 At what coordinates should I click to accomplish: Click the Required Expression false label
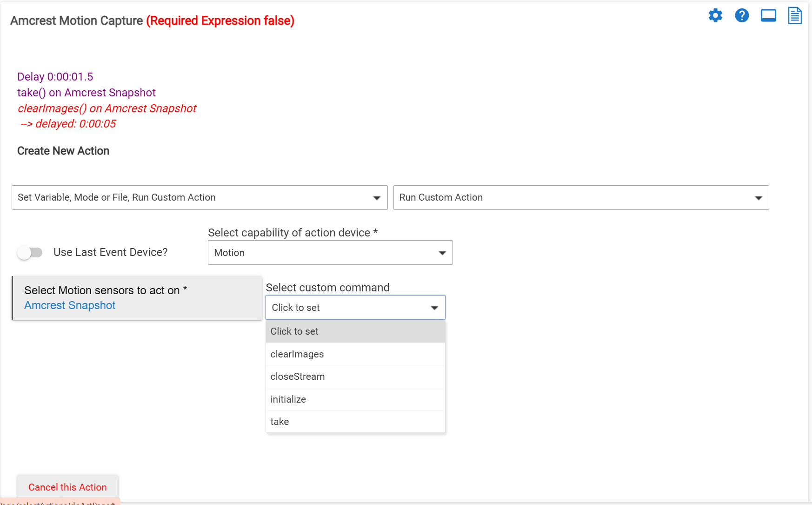pos(220,20)
